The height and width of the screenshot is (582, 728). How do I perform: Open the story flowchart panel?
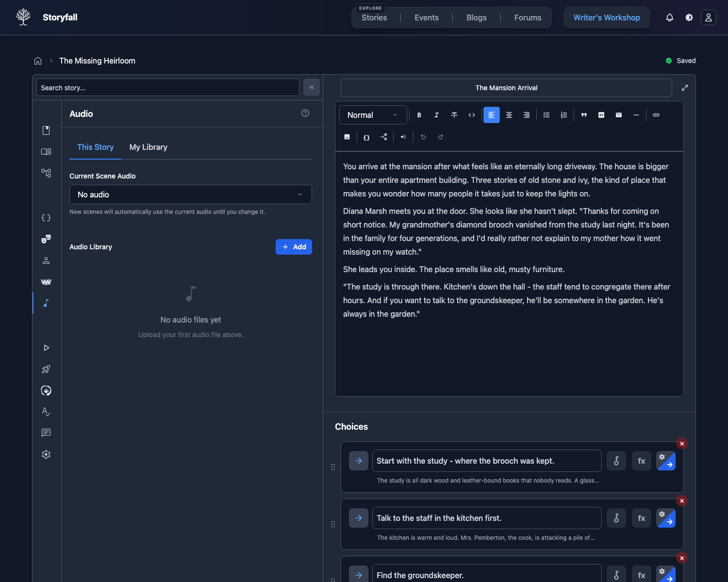pyautogui.click(x=46, y=173)
